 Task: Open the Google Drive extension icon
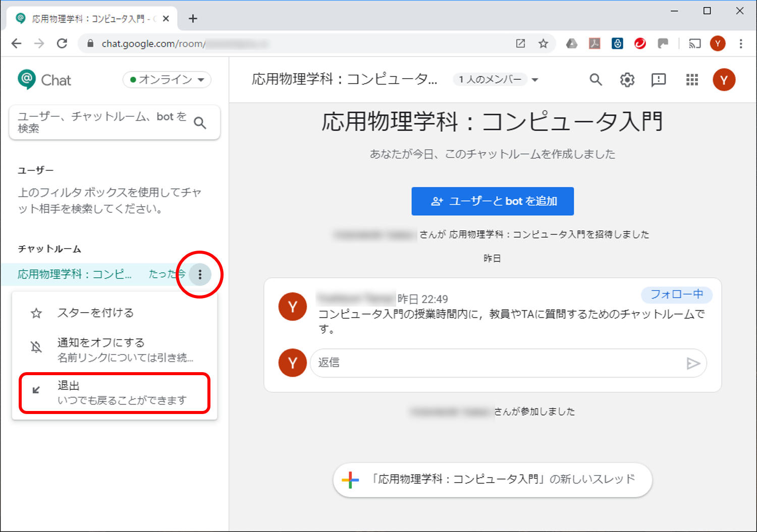point(571,43)
